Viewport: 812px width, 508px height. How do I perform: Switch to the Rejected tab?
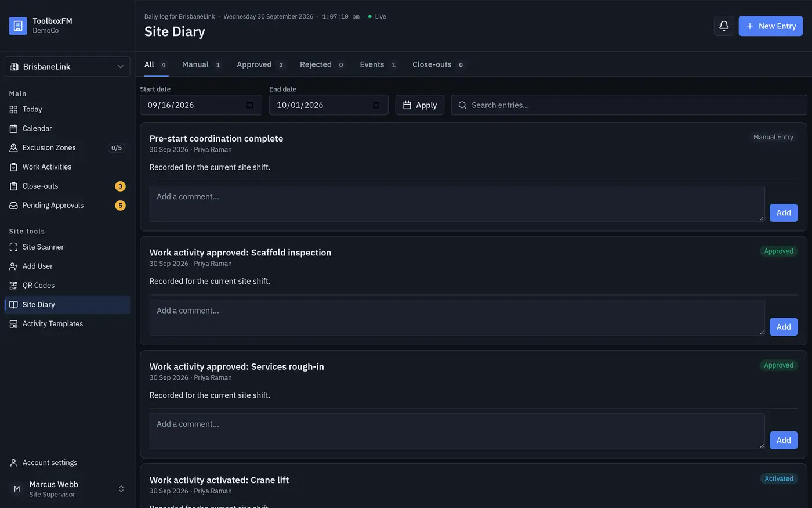click(x=322, y=64)
